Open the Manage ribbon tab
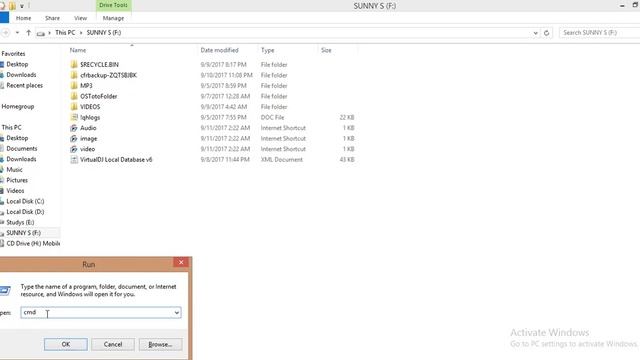The height and width of the screenshot is (360, 640). [113, 18]
